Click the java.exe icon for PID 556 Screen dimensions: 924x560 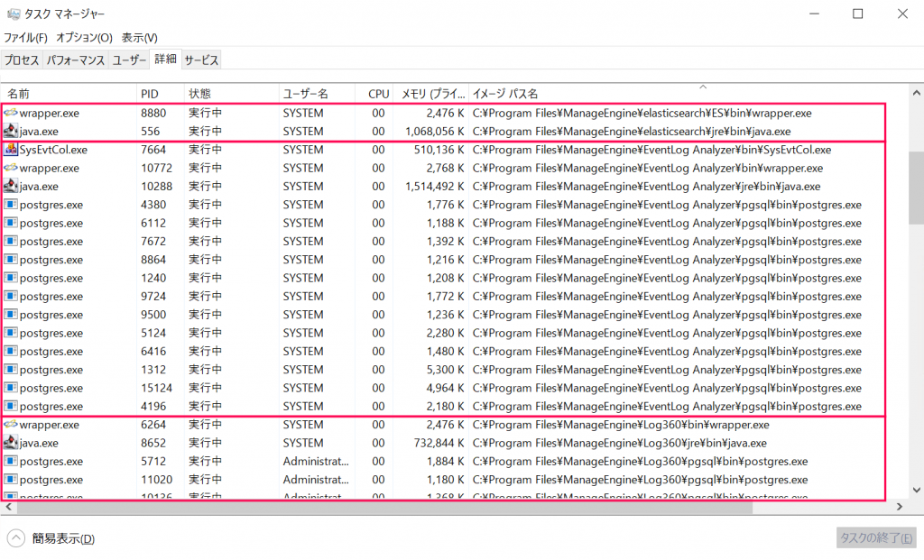tap(11, 131)
